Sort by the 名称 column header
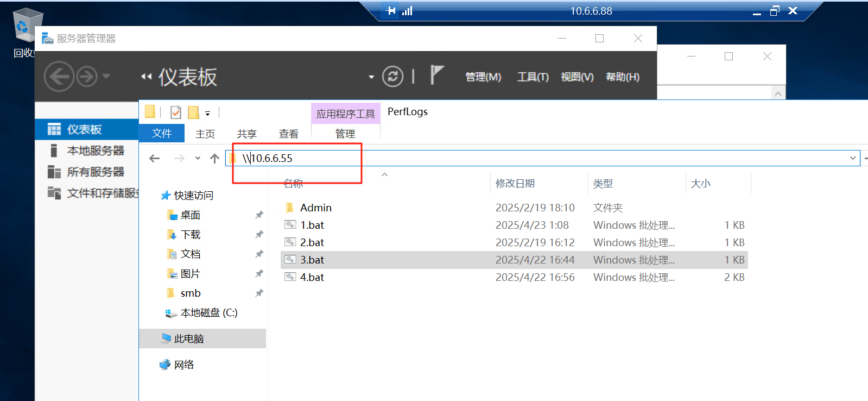This screenshot has height=401, width=868. point(293,184)
